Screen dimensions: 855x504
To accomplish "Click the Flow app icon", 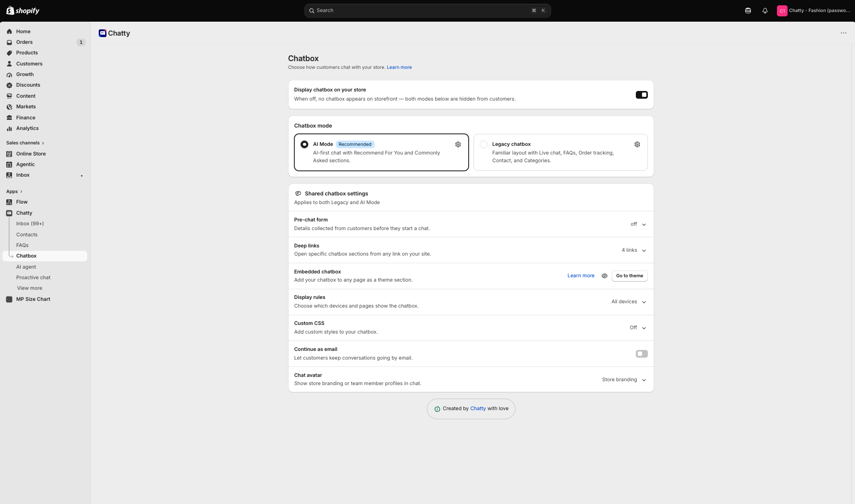I will pyautogui.click(x=9, y=202).
